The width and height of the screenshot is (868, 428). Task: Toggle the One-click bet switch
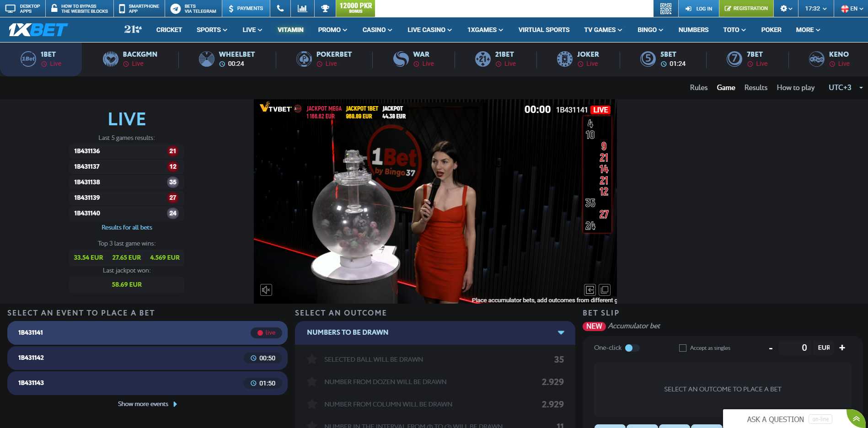pyautogui.click(x=632, y=348)
